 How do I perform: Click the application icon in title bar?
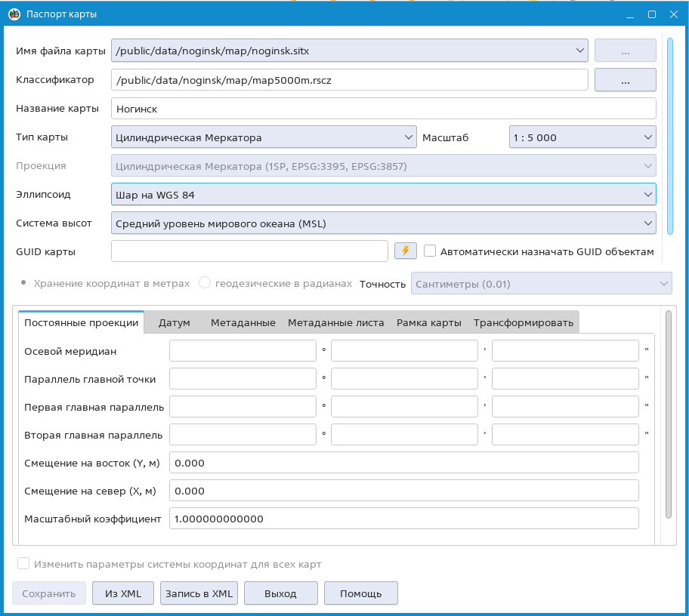pos(13,14)
